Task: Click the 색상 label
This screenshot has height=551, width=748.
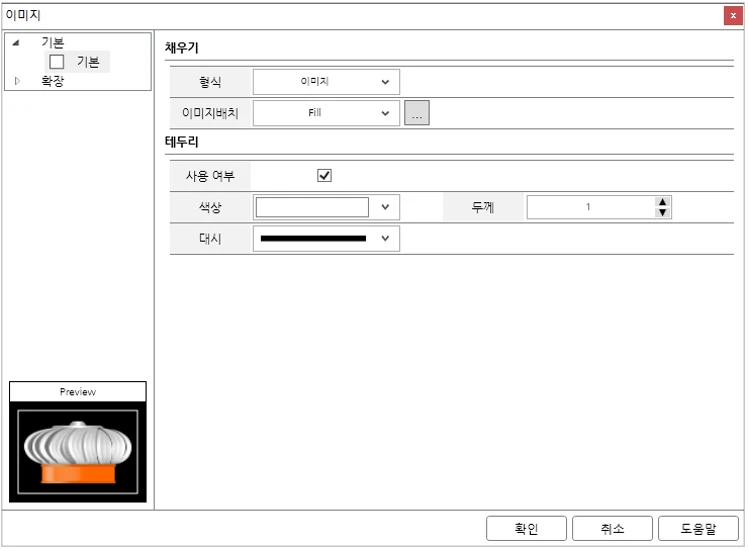Action: tap(210, 207)
